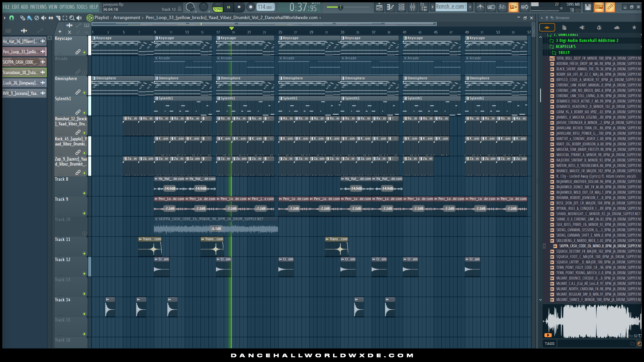The height and width of the screenshot is (362, 644).
Task: Select SKIPPA_CASH_CODE clip in picker panel
Action: (x=20, y=62)
